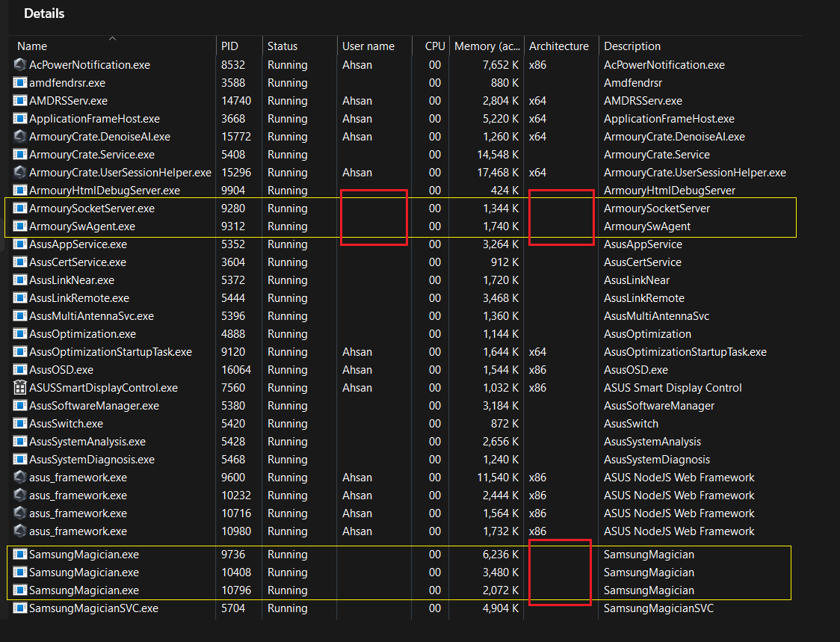Click the AsusMultiAntennaSvc.exe icon
The image size is (840, 642).
(x=20, y=316)
